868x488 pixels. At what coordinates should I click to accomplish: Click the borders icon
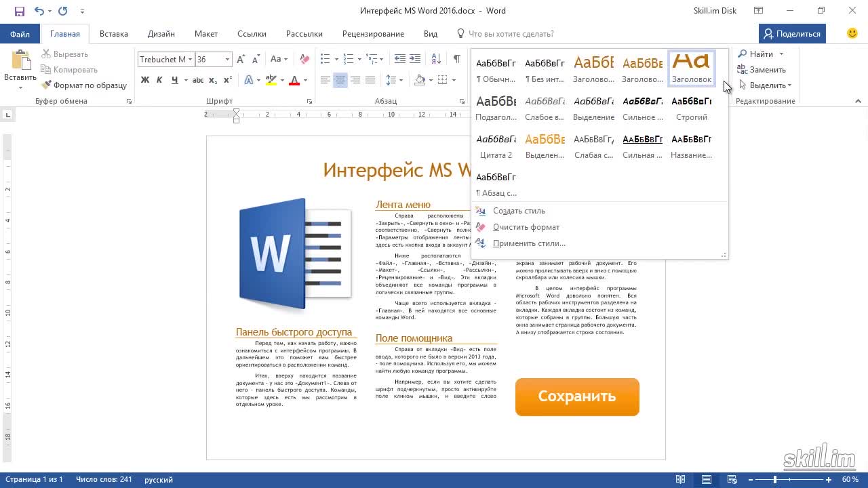pos(443,80)
